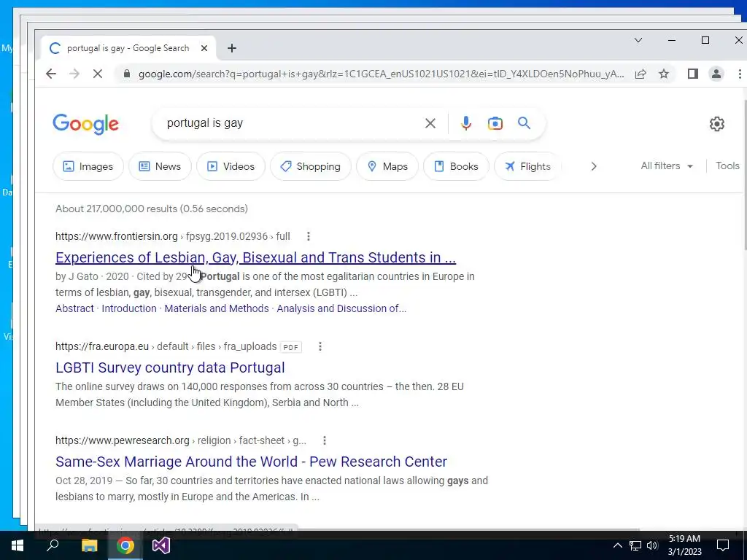747x560 pixels.
Task: Open the volume tray icon
Action: click(652, 545)
